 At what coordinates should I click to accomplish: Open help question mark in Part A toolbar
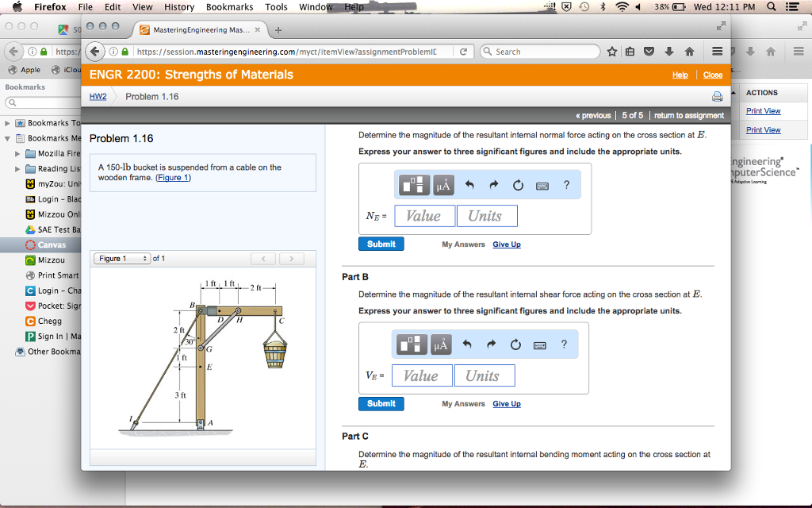coord(566,185)
